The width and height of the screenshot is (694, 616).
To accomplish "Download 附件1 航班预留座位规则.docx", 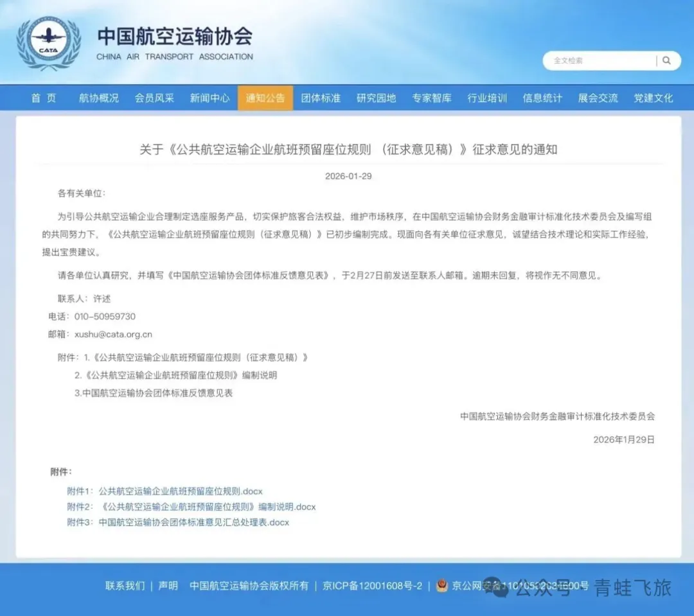I will pos(180,491).
